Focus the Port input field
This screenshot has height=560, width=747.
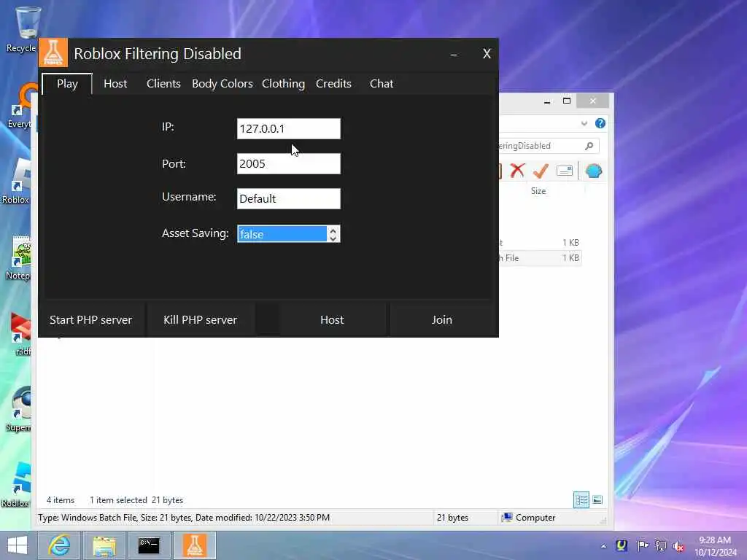click(289, 164)
